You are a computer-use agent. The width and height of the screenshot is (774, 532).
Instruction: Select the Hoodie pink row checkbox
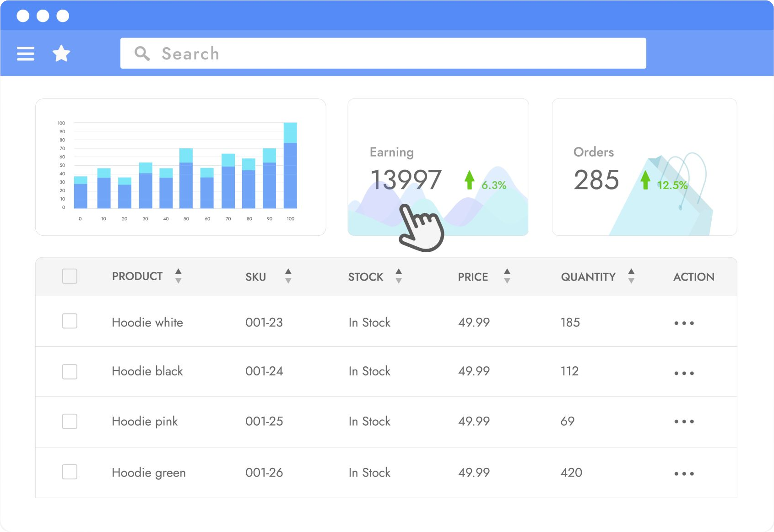(70, 421)
